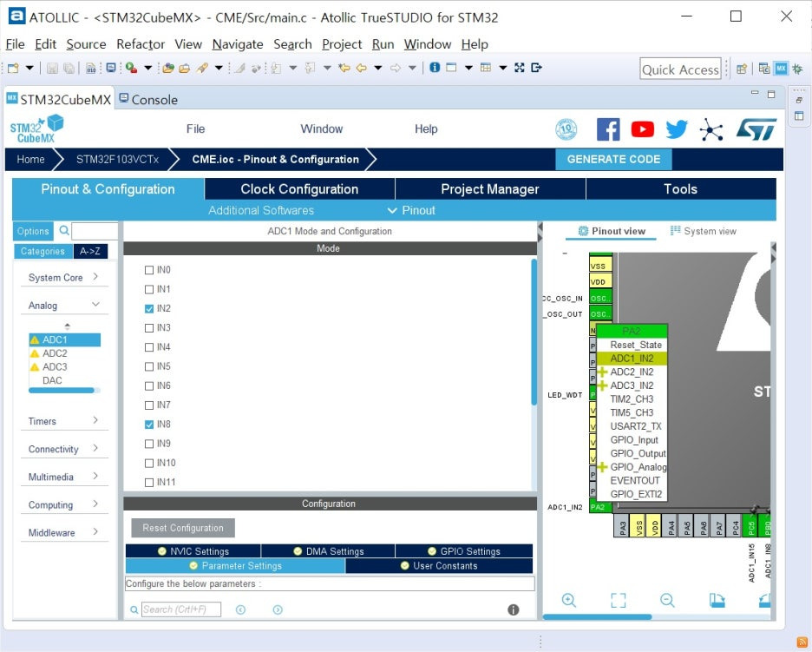Open the Refactor menu
Image resolution: width=812 pixels, height=652 pixels.
[x=141, y=44]
